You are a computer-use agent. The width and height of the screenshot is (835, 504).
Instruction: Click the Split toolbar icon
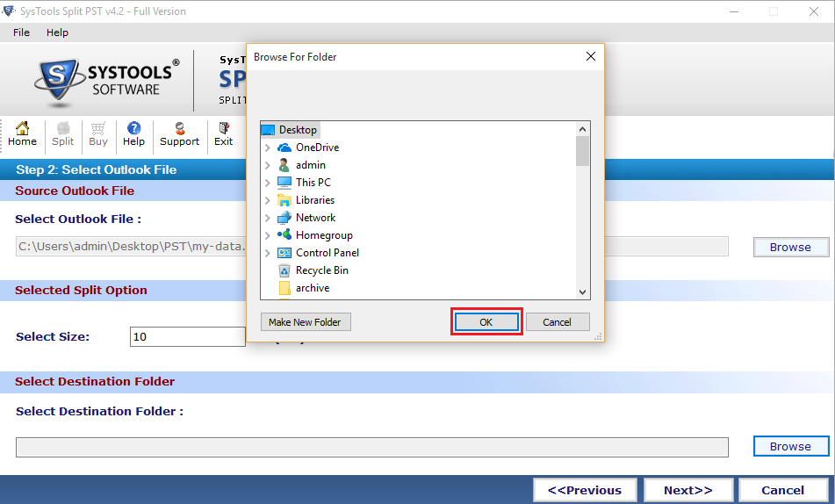(x=63, y=128)
